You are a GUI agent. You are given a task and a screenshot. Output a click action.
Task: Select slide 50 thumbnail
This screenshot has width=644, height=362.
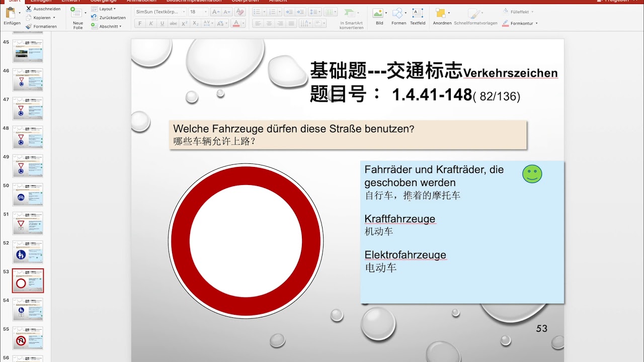tap(28, 195)
